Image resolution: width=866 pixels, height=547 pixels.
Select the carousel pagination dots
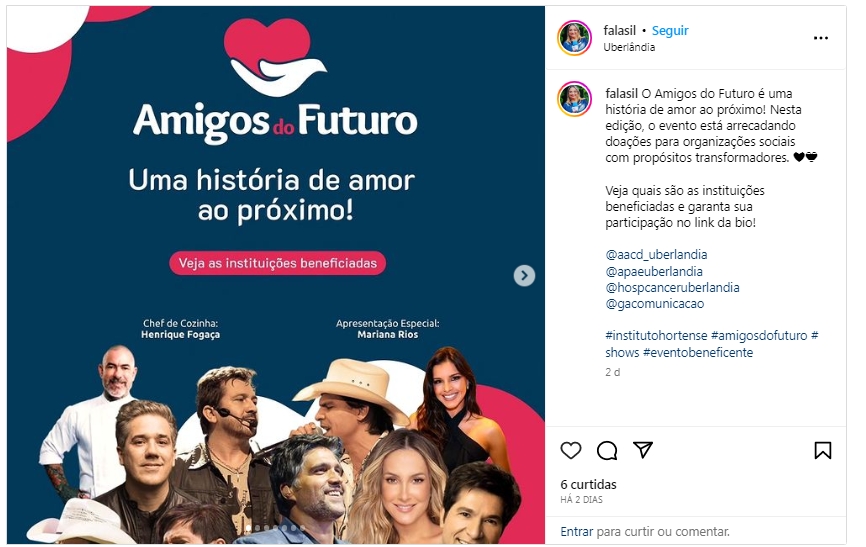coord(276,529)
